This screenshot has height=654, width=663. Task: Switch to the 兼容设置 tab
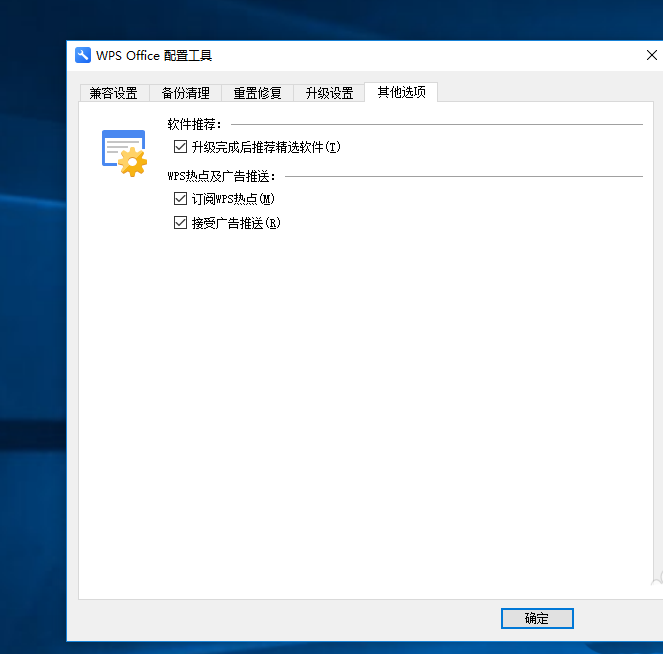pos(114,93)
